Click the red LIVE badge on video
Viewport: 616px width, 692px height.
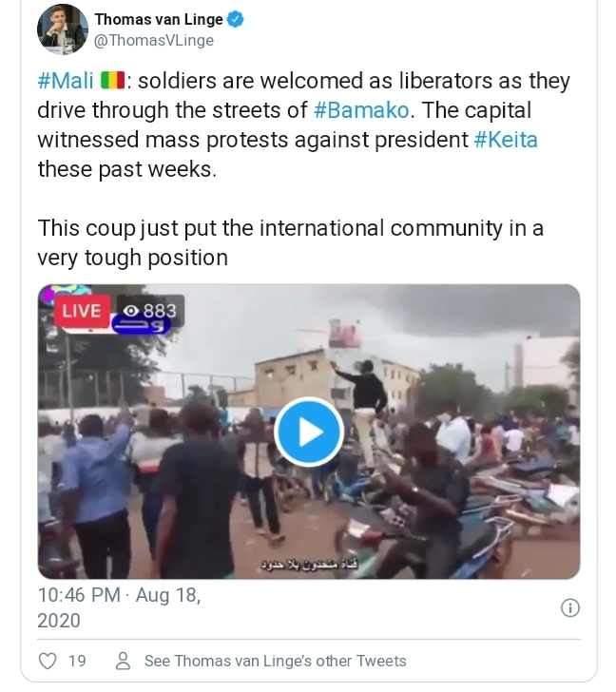(x=82, y=311)
